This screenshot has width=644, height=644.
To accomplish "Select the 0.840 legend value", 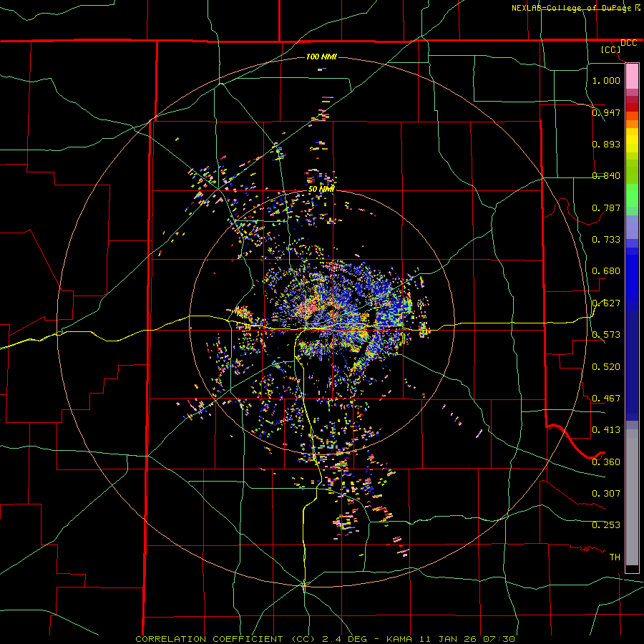I will click(x=606, y=176).
